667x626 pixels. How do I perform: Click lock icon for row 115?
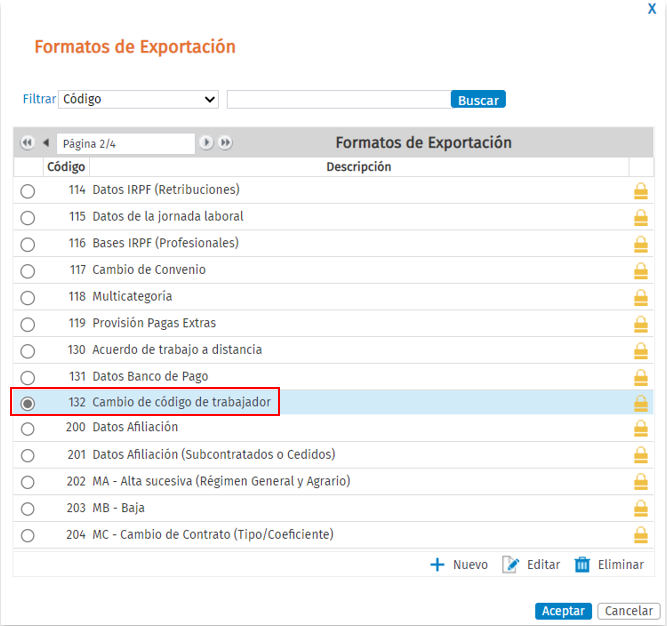point(641,218)
